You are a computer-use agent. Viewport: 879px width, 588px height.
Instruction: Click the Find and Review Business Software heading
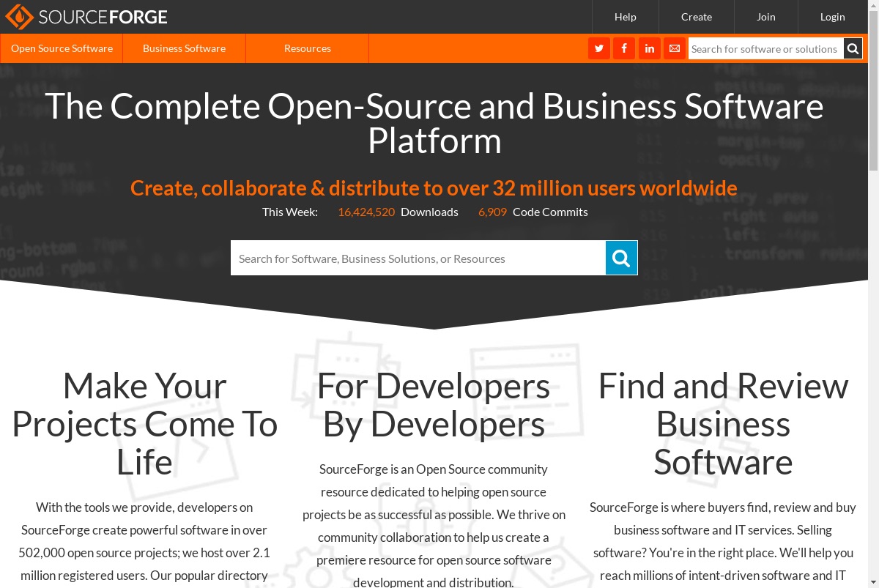(723, 424)
